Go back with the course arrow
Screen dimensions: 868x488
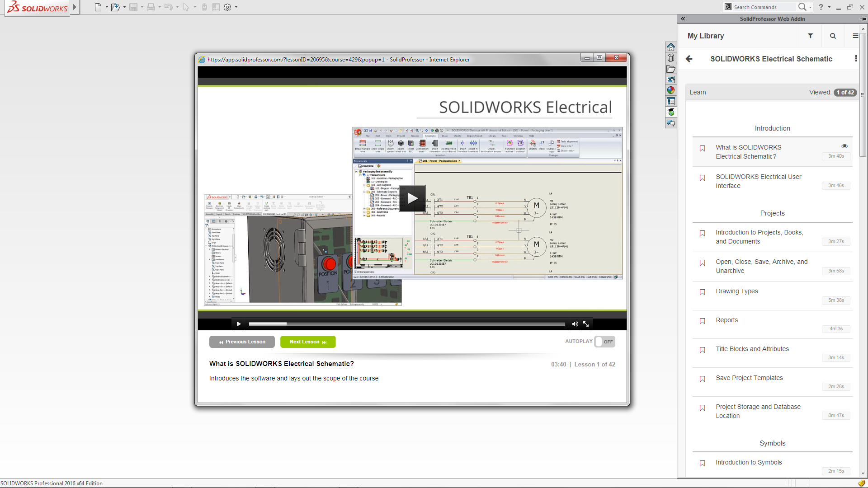(x=689, y=59)
